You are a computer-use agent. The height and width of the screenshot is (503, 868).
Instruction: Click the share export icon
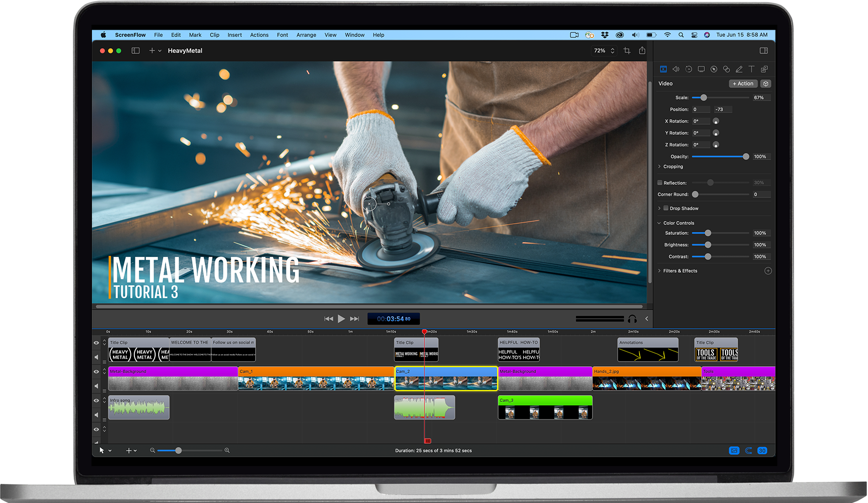(x=642, y=51)
